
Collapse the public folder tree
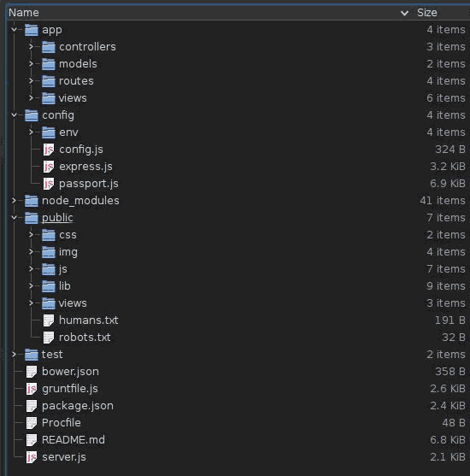14,218
